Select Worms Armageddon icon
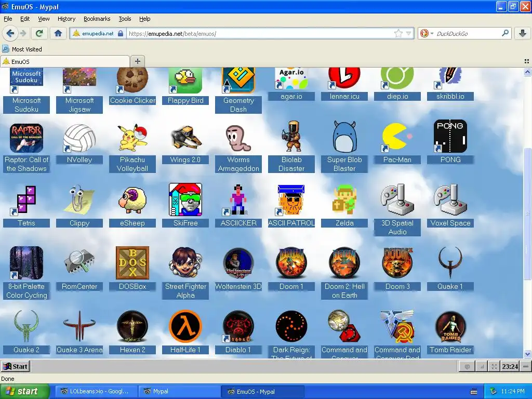This screenshot has width=532, height=399. point(238,138)
